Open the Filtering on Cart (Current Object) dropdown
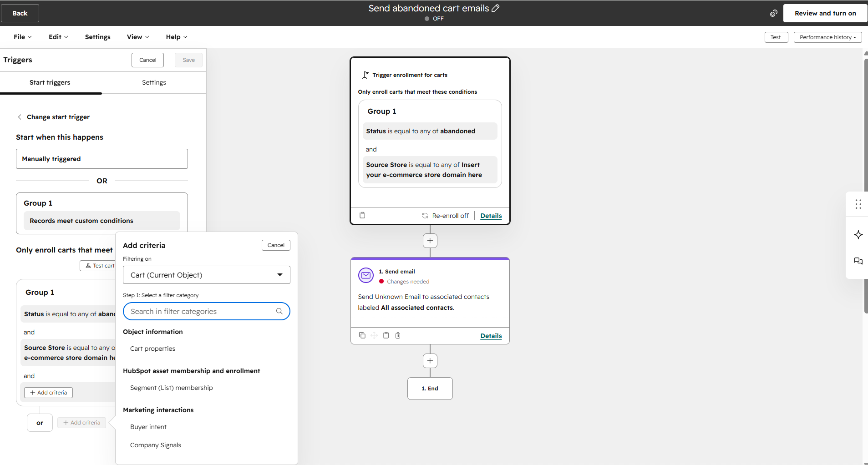This screenshot has width=868, height=465. (x=206, y=275)
